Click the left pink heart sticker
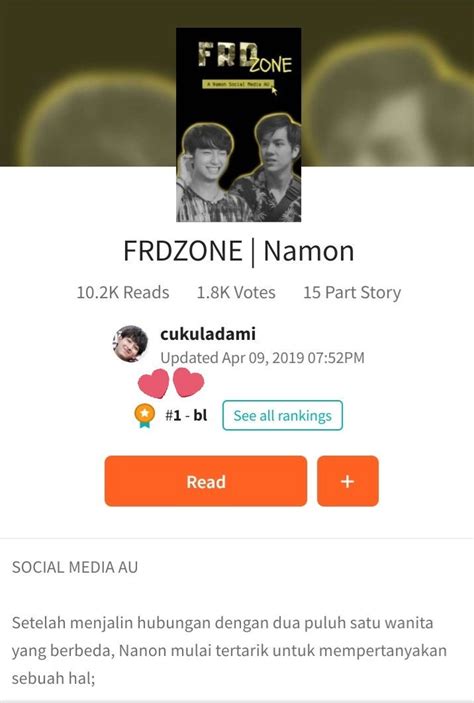Viewport: 474px width, 703px height. point(153,384)
